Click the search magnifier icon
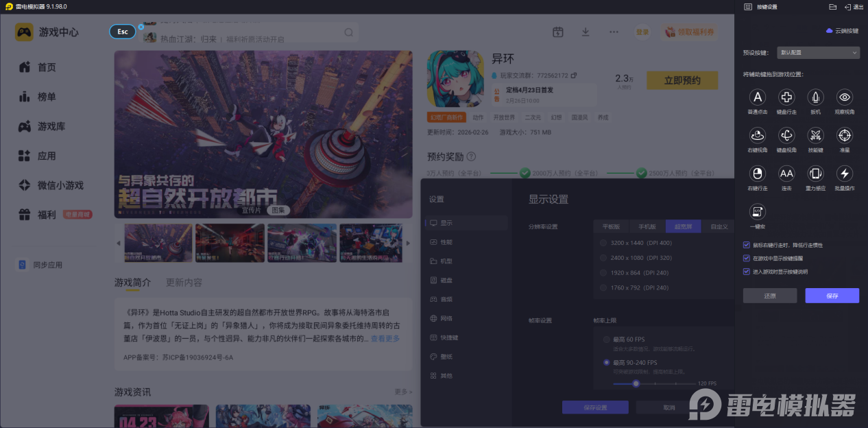 348,32
